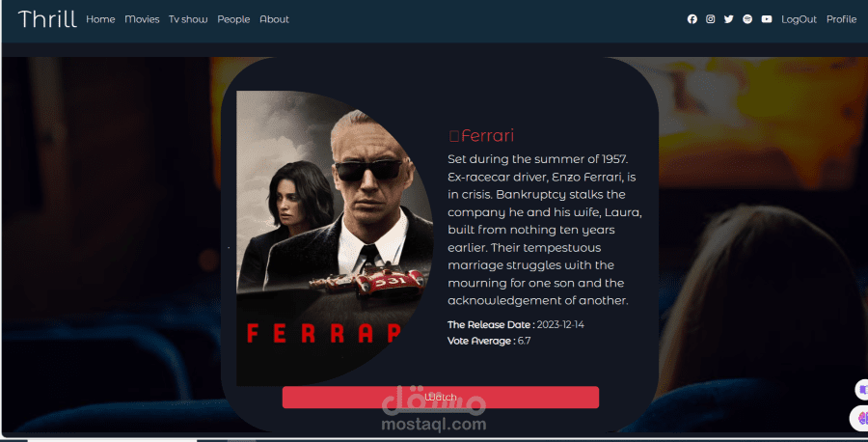Viewport: 868px width, 442px height.
Task: Open the Tv show nav item
Action: (x=188, y=19)
